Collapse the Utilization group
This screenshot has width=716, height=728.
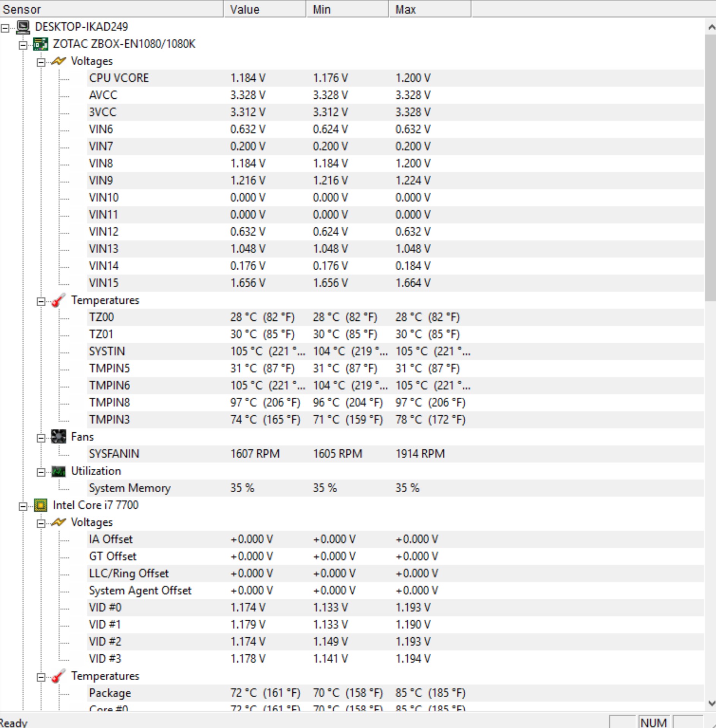41,472
